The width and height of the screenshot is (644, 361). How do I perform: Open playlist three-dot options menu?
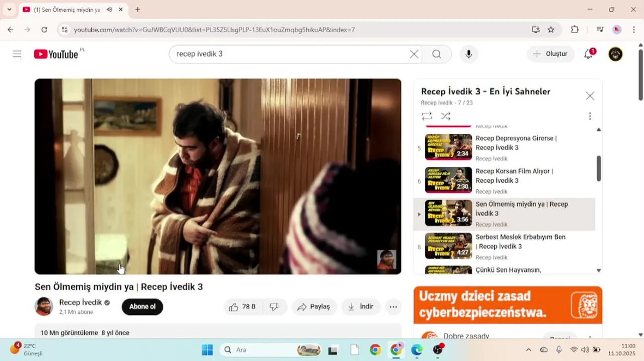(590, 116)
